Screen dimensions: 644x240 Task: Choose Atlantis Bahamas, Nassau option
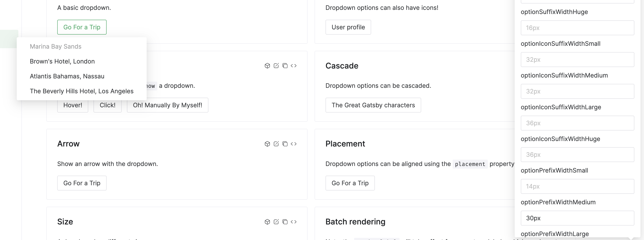tap(67, 76)
